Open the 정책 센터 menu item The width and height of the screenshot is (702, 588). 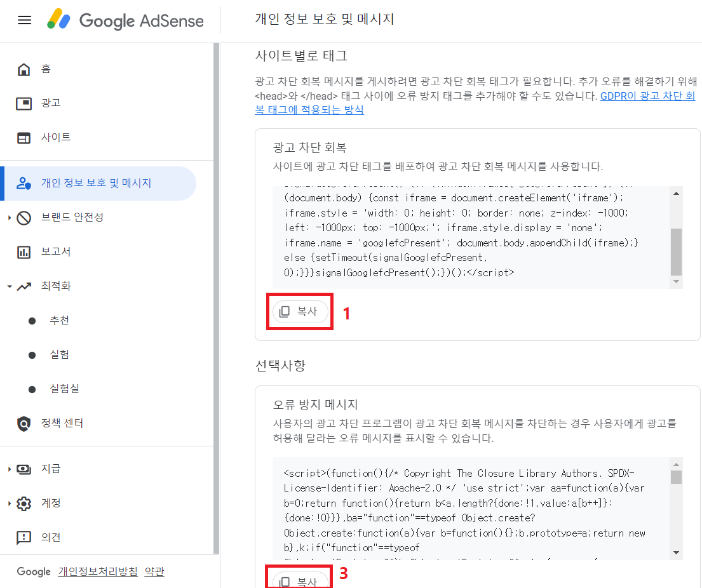point(62,423)
